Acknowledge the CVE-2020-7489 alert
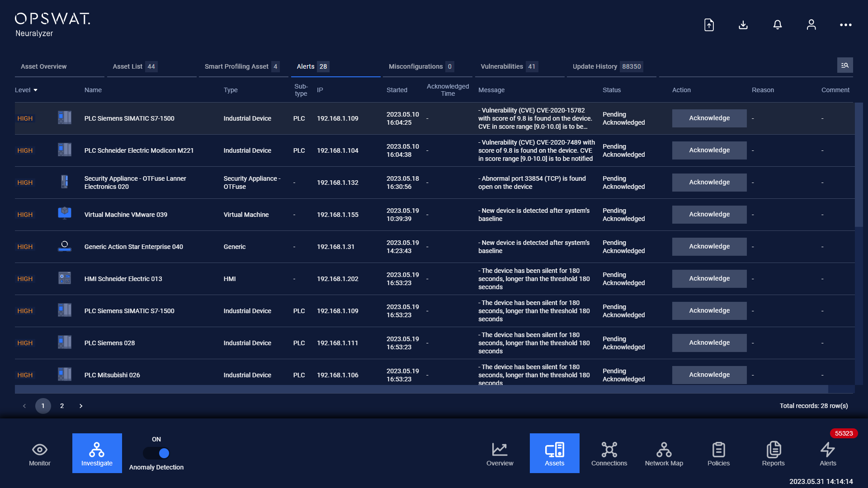The image size is (868, 488). tap(709, 150)
